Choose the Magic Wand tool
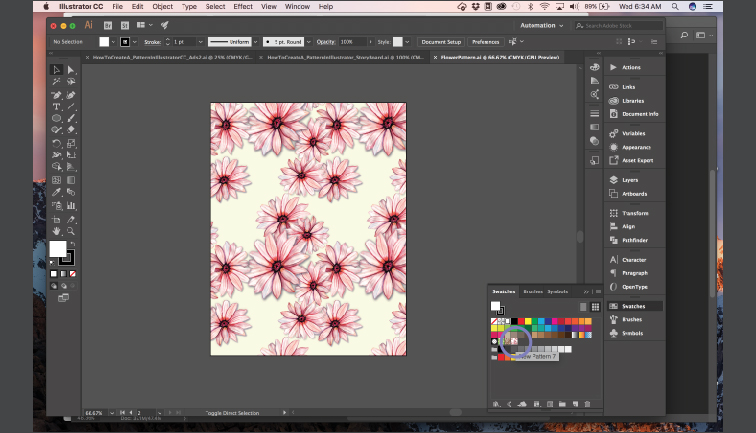This screenshot has height=433, width=756. (56, 81)
